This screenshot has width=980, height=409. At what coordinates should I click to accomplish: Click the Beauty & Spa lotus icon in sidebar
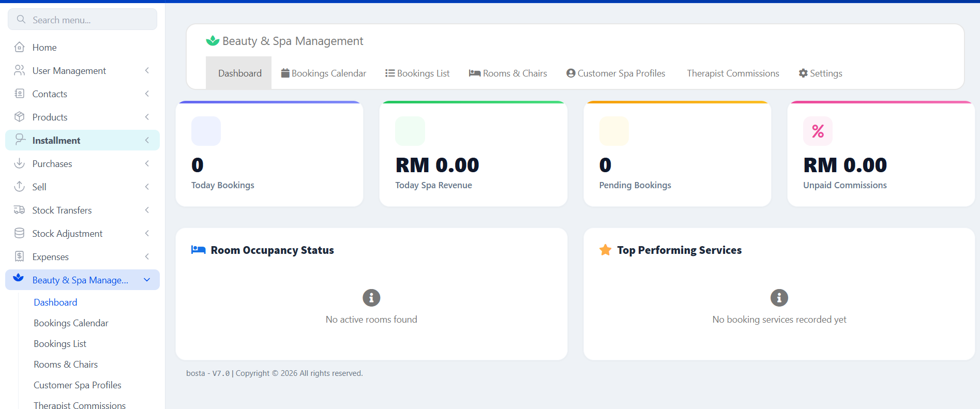coord(19,278)
